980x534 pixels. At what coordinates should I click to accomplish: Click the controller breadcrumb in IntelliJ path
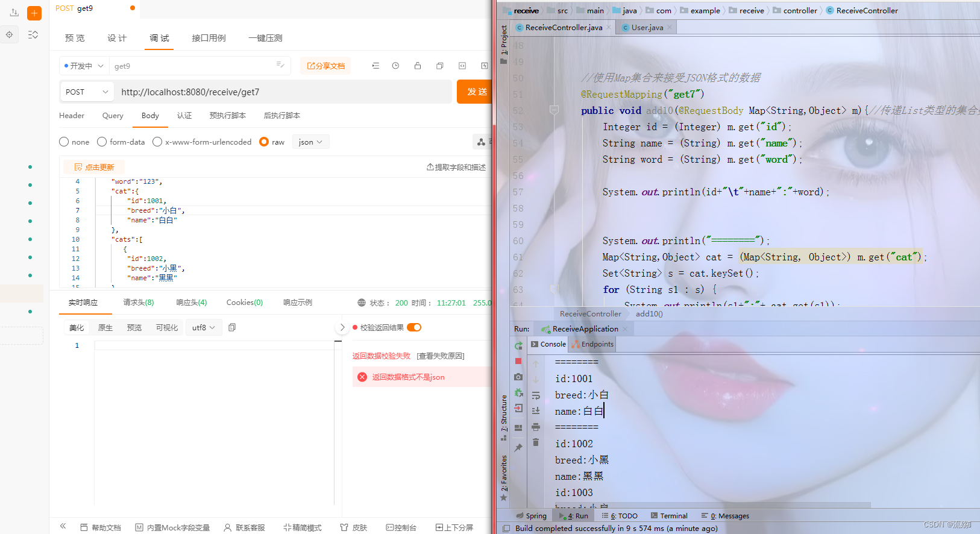click(795, 10)
